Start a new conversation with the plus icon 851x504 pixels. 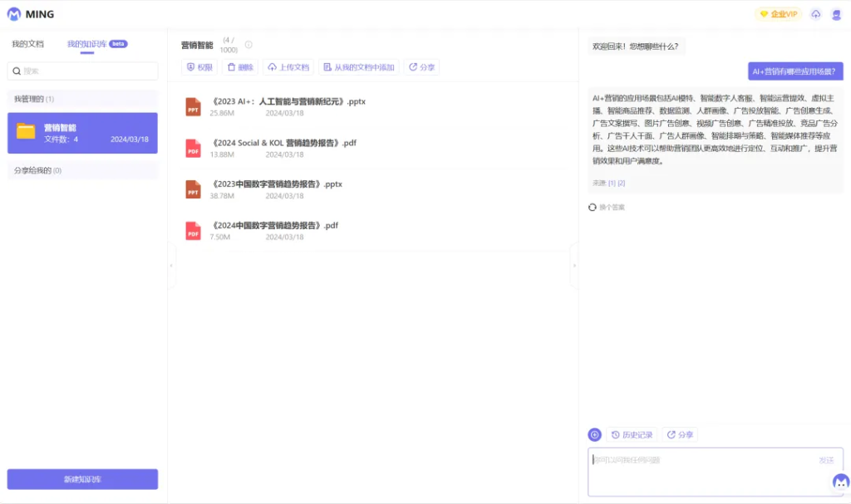coord(593,434)
